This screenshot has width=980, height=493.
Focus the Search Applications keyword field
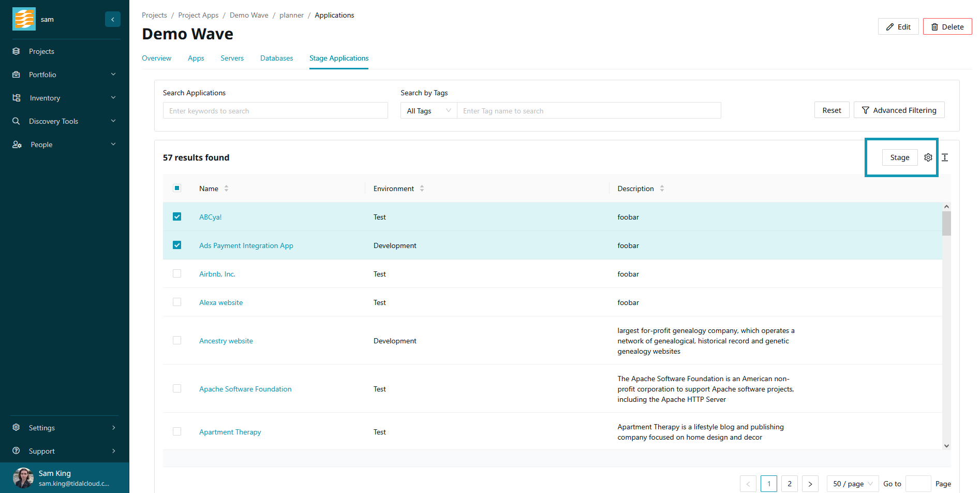click(275, 111)
